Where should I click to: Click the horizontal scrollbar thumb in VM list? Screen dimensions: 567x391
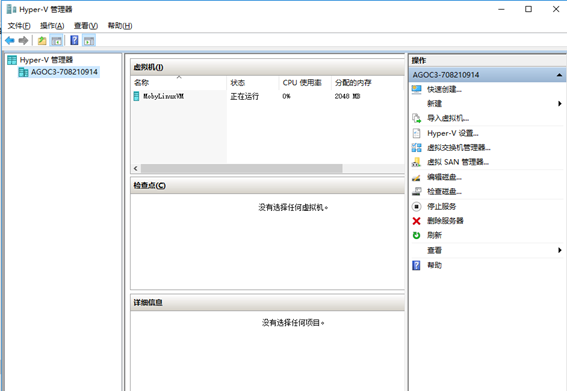pos(242,169)
